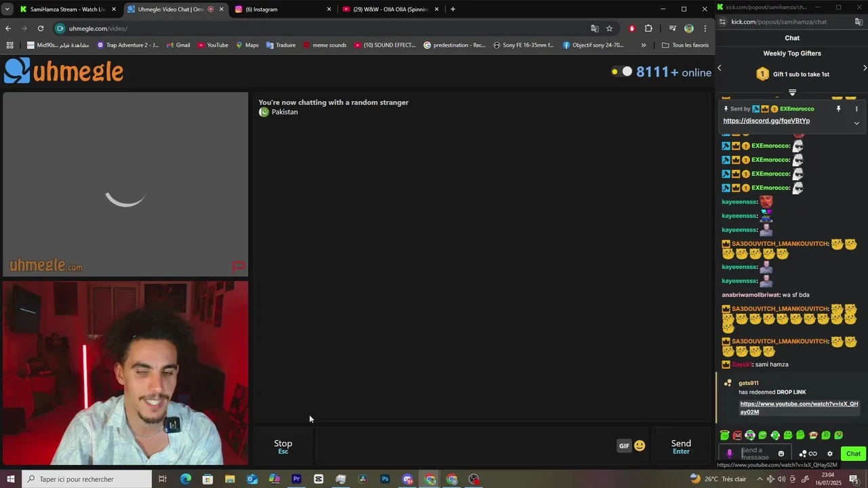The height and width of the screenshot is (488, 868).
Task: Click the Stop chat button
Action: (x=283, y=446)
